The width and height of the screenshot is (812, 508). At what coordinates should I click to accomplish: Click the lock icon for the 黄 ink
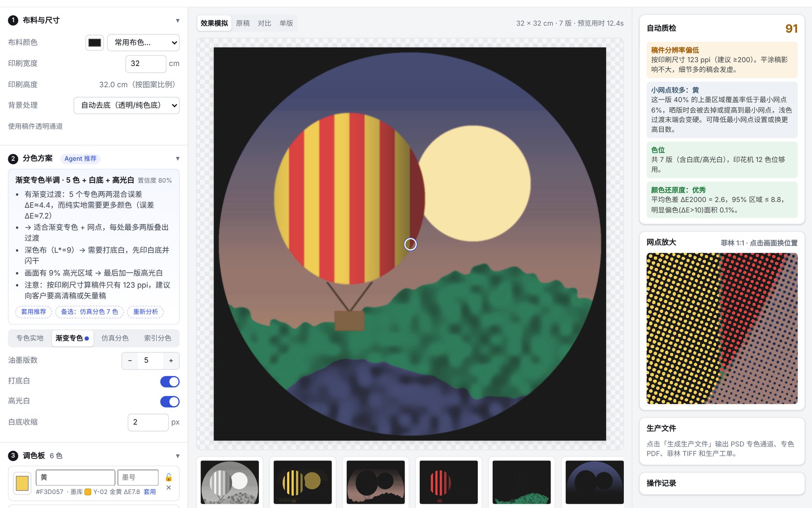pos(168,477)
